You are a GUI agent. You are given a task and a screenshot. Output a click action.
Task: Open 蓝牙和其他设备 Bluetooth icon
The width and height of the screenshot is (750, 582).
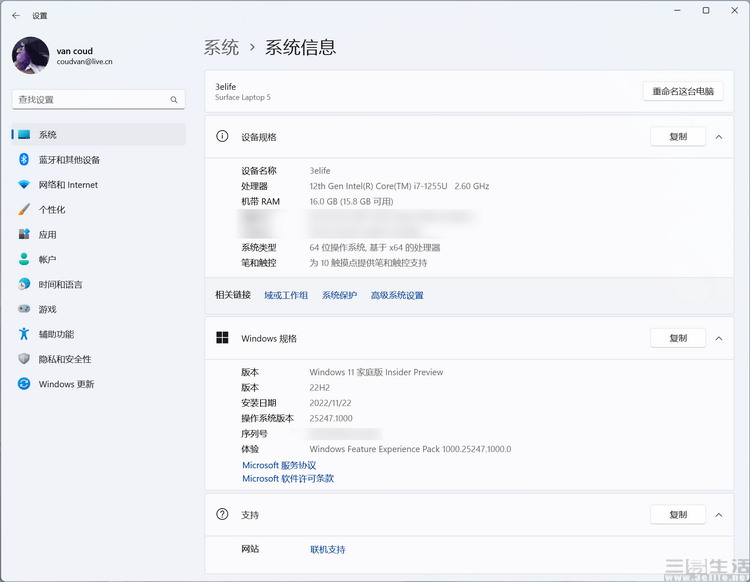coord(24,159)
